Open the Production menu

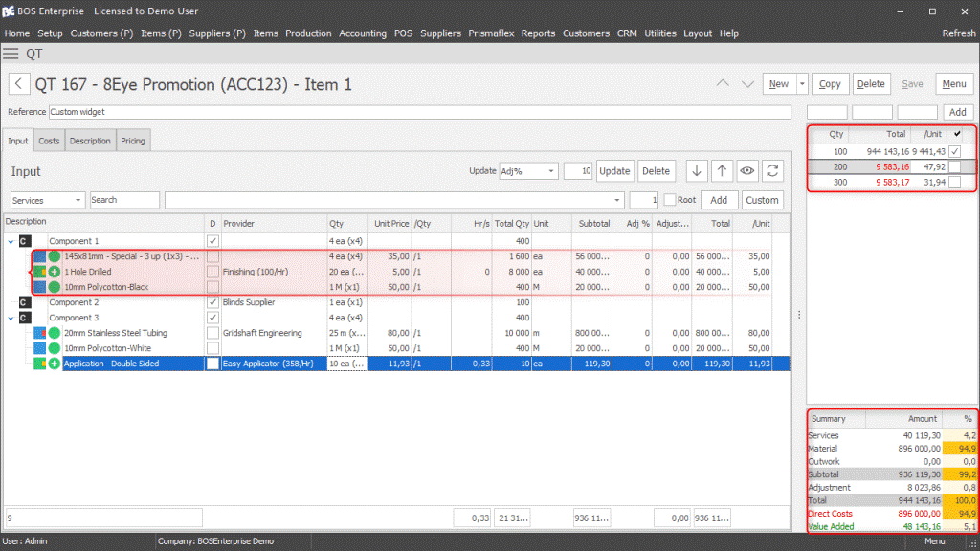click(x=308, y=33)
